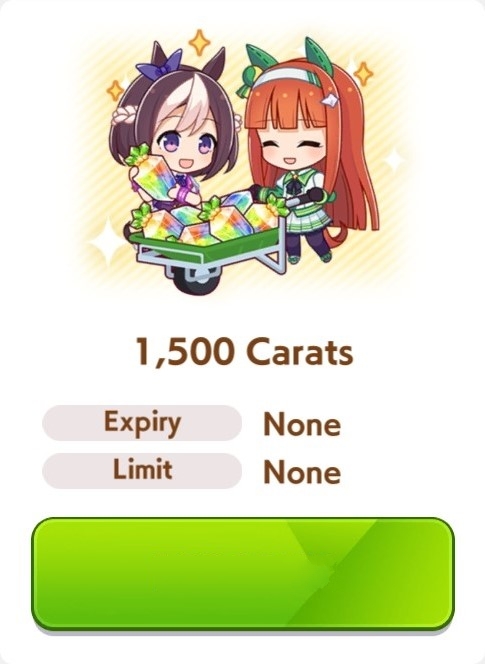Click the None value beside Expiry
The image size is (485, 664).
click(302, 424)
